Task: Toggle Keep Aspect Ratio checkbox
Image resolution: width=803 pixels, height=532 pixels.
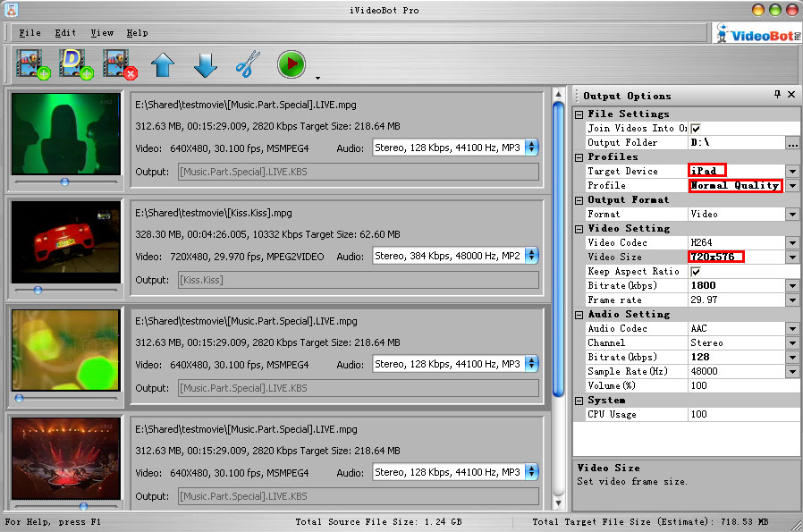Action: 696,272
